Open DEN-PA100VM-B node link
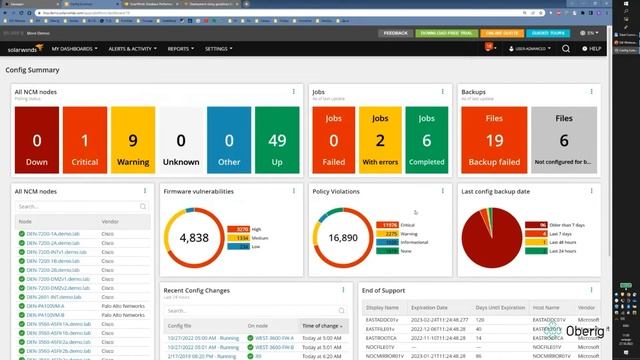 (x=45, y=315)
